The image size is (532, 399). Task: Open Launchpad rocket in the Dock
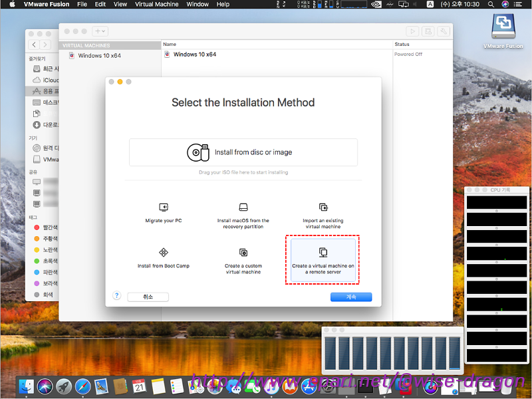coord(64,386)
